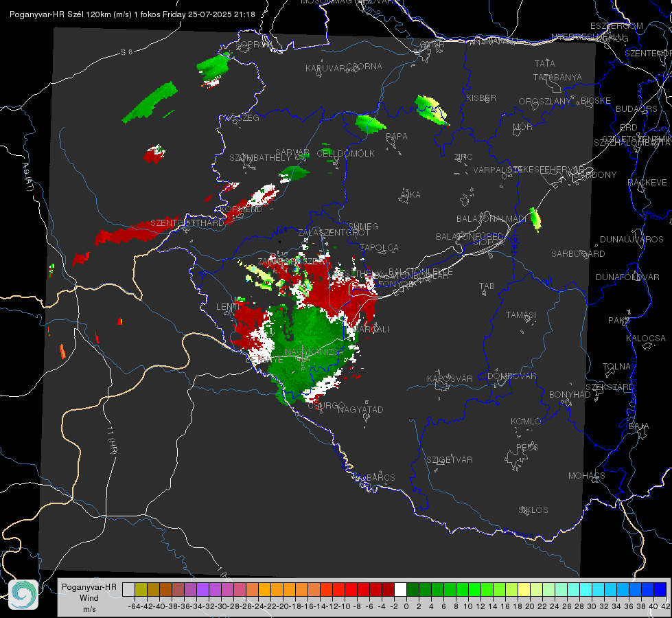This screenshot has width=672, height=618.
Task: Click the PÁPA city label
Action: 397,137
